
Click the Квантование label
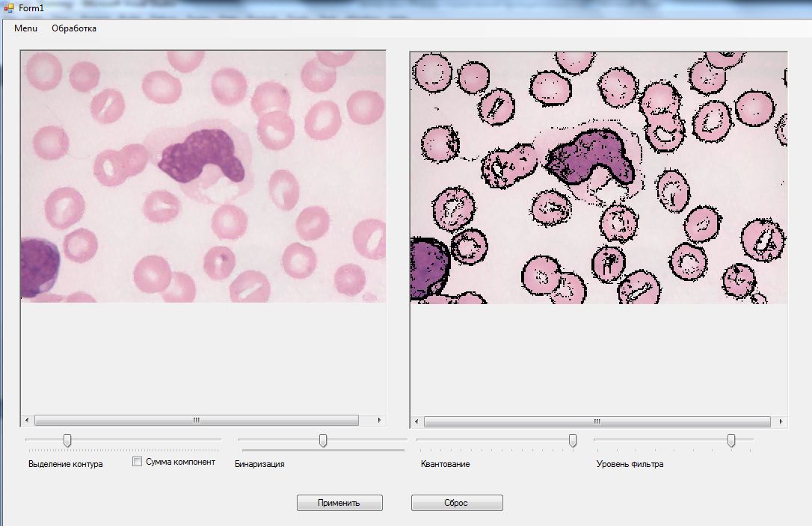(446, 465)
